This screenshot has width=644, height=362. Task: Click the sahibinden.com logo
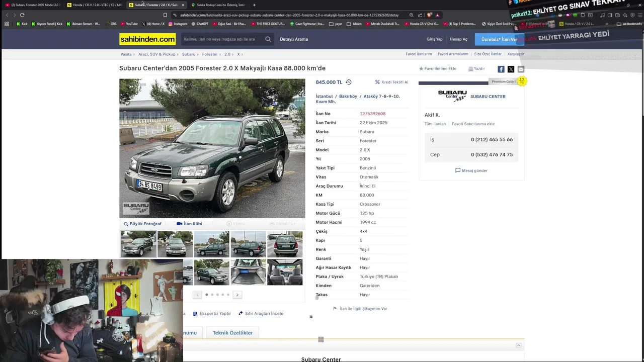[x=147, y=39]
